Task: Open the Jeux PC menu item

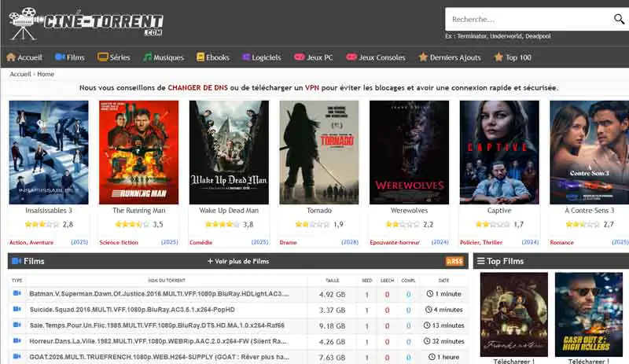Action: 314,57
